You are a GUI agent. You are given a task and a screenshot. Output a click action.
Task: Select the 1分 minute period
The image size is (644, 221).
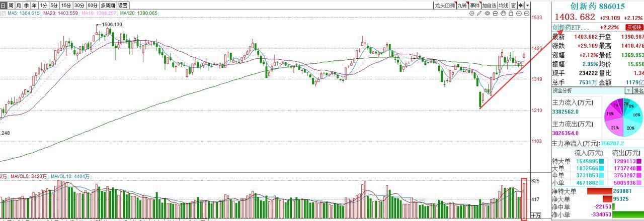pyautogui.click(x=44, y=6)
